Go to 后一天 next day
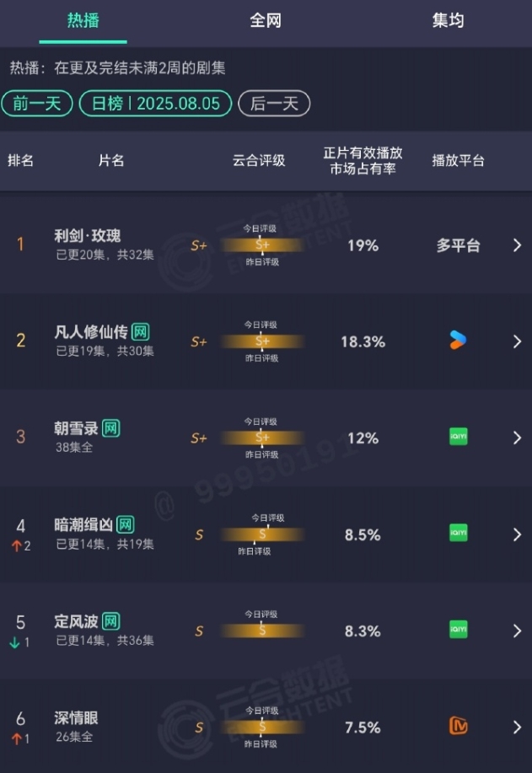The width and height of the screenshot is (532, 773). [x=274, y=104]
